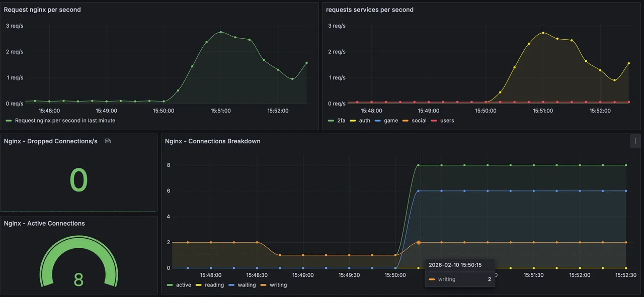The width and height of the screenshot is (644, 297).
Task: Click '3 req/s' axis label in Request nginx chart
Action: coord(15,26)
